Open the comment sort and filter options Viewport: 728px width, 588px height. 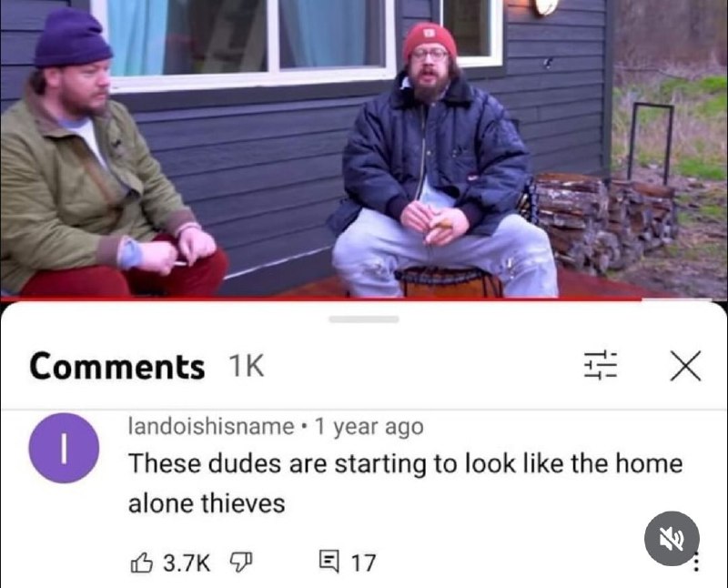click(600, 366)
